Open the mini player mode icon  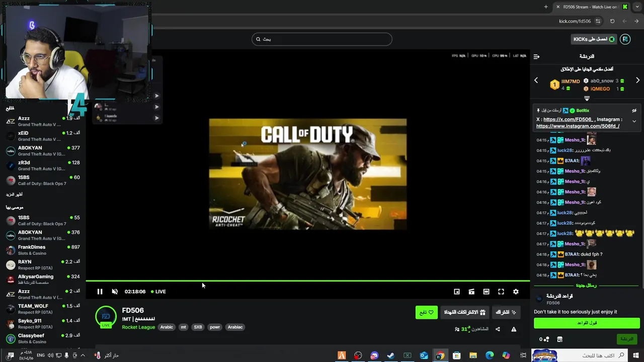(457, 292)
